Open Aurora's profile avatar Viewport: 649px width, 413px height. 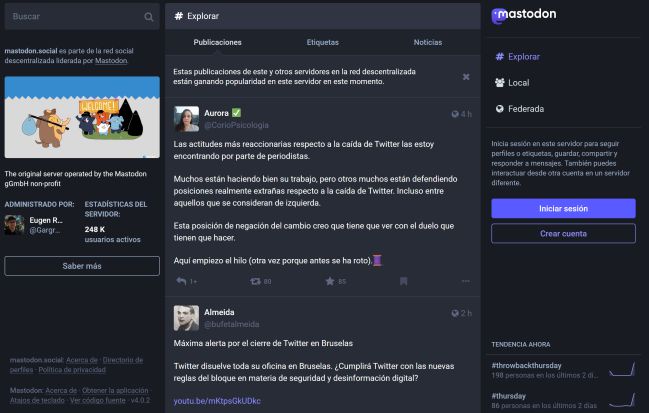[x=186, y=119]
